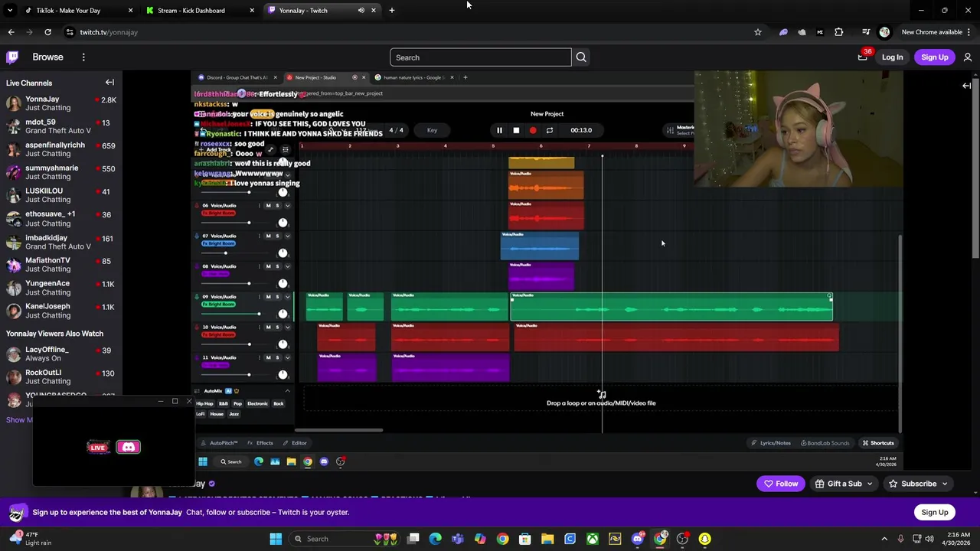Open Chrome extensions puzzle icon
The image size is (980, 551).
[x=838, y=32]
